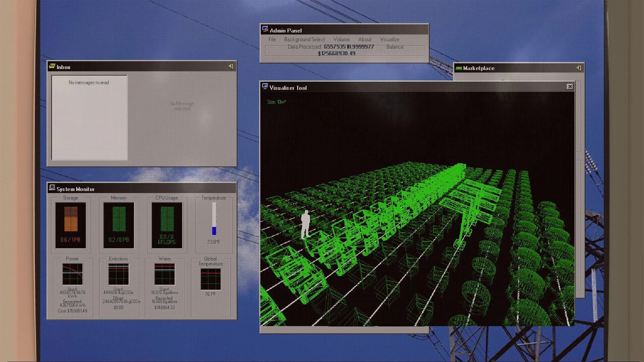Image resolution: width=644 pixels, height=362 pixels.
Task: Click the envelope icon on the Inbox titlebar
Action: click(x=53, y=66)
